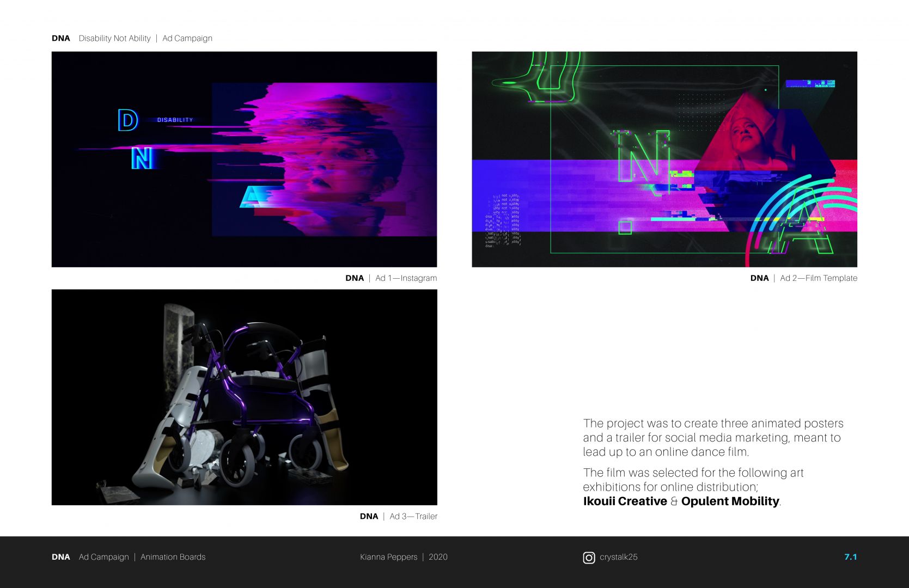Click the 'Ad 1—Instagram' caption

406,278
